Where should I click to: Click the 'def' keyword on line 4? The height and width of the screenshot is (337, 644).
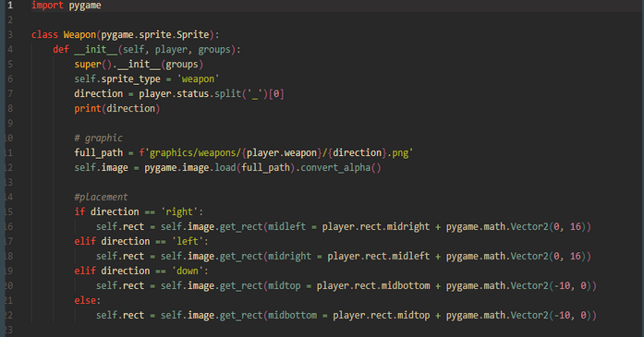(x=61, y=49)
